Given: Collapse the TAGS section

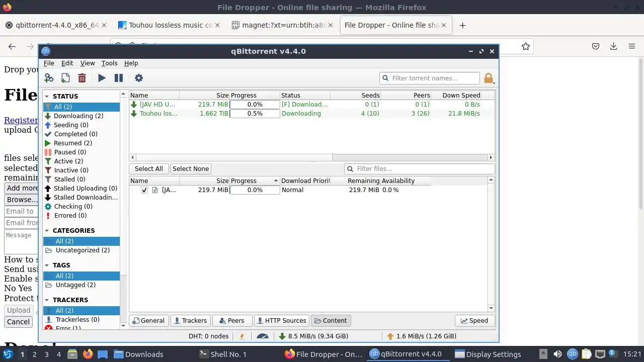Looking at the screenshot, I should 47,265.
